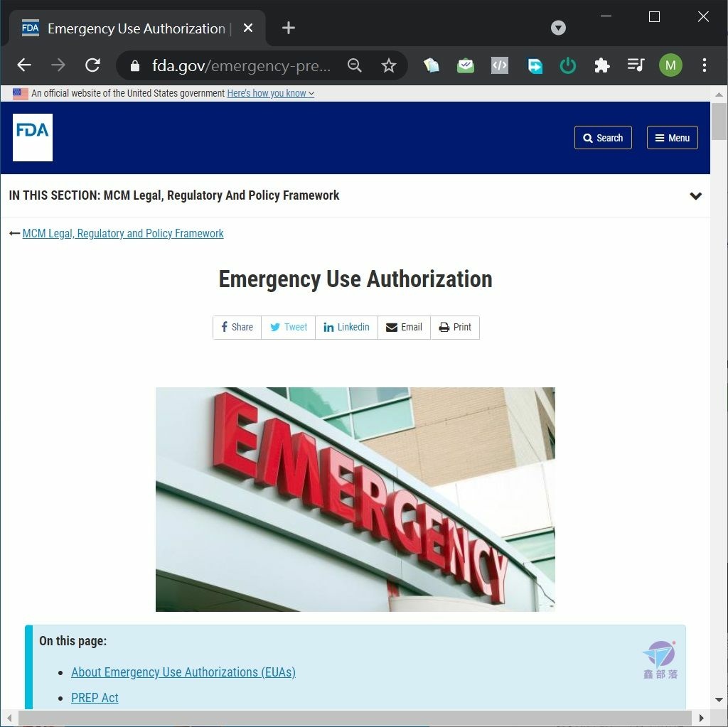728x727 pixels.
Task: Click the vertical scrollbar down arrow
Action: 719,699
